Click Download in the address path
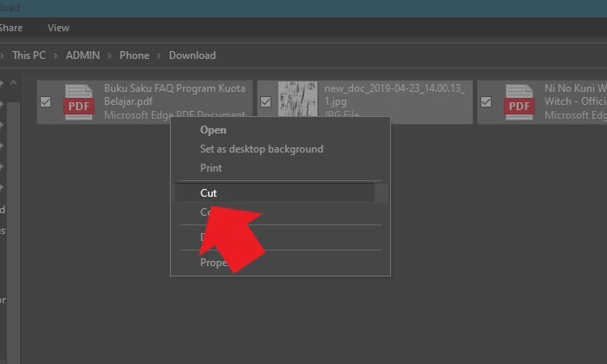The width and height of the screenshot is (607, 364). click(x=192, y=55)
